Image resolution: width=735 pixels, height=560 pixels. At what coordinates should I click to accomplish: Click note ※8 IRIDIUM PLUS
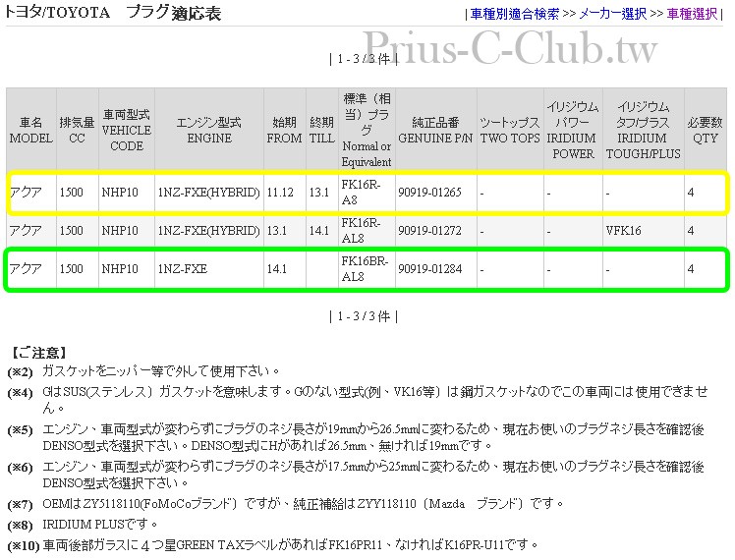tap(99, 524)
